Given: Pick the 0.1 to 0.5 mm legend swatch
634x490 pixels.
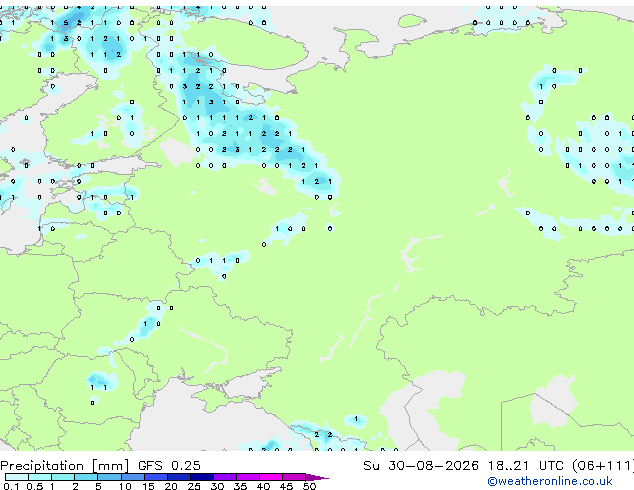Looking at the screenshot, I should click(17, 477).
